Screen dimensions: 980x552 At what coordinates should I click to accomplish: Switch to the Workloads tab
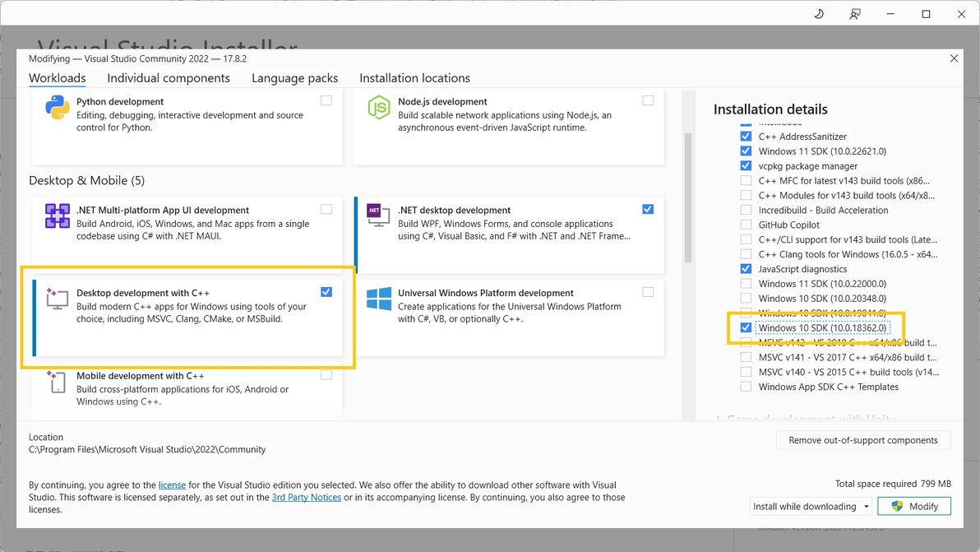(58, 78)
